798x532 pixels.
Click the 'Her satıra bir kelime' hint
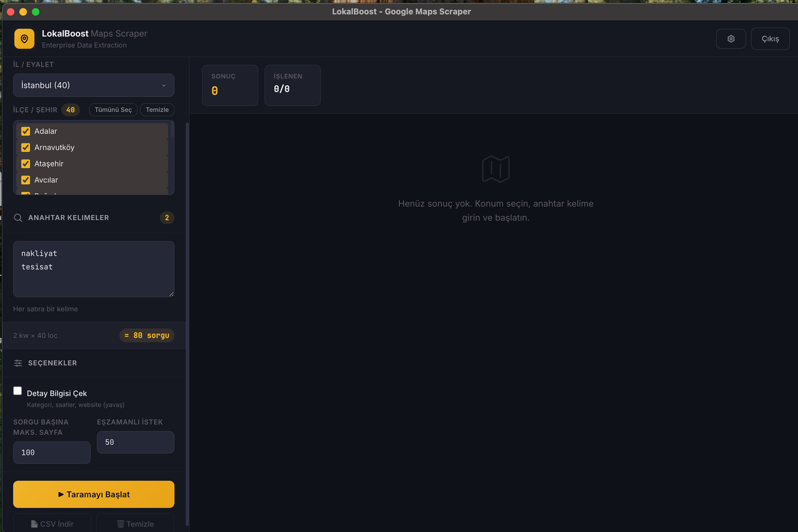(x=45, y=309)
